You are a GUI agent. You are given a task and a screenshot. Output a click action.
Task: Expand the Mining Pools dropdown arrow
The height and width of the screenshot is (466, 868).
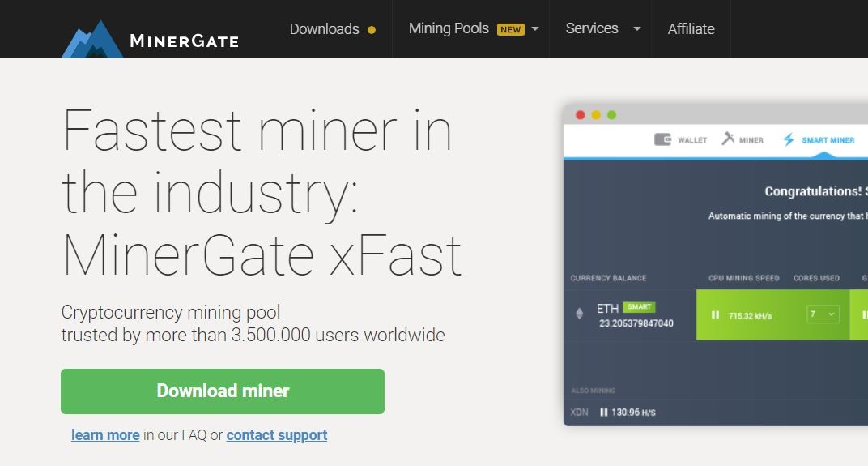tap(535, 29)
